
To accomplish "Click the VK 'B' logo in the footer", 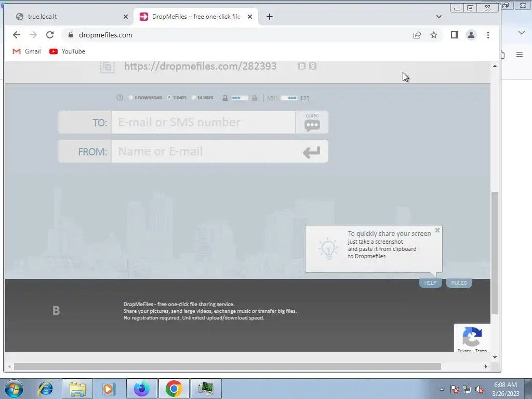I will pos(56,311).
